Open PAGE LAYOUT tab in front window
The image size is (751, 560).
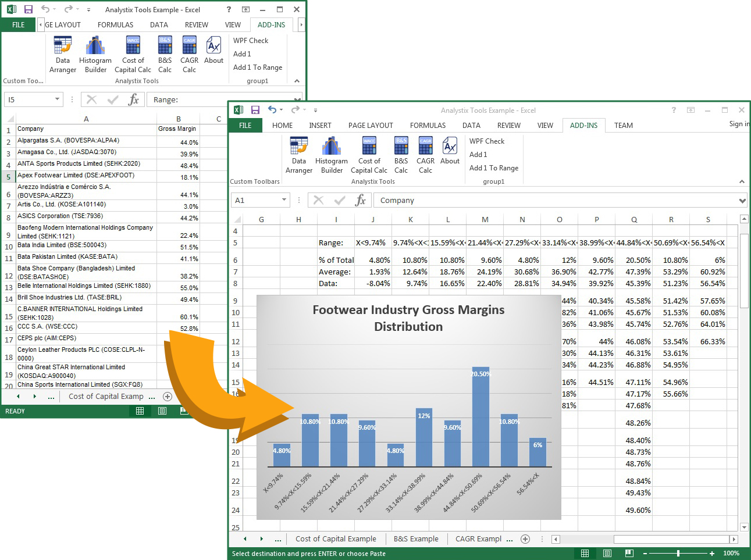(x=371, y=125)
